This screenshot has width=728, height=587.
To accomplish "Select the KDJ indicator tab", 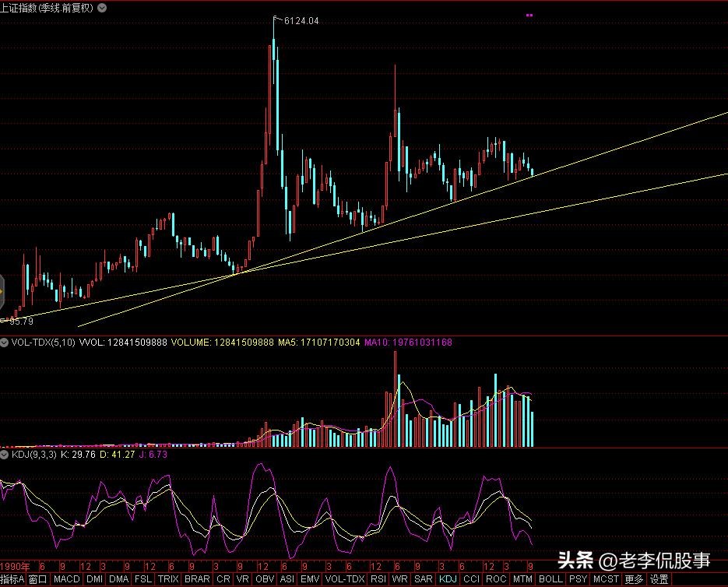I will [x=448, y=580].
